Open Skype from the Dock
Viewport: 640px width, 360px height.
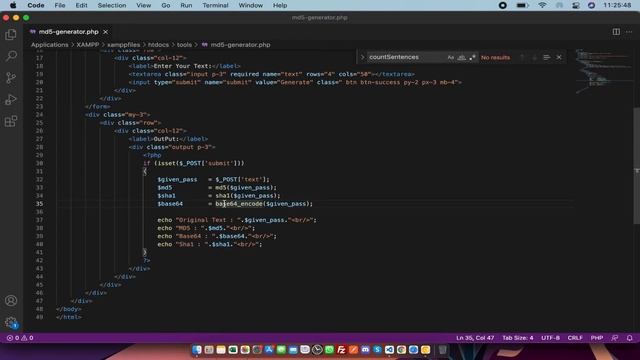pyautogui.click(x=378, y=350)
